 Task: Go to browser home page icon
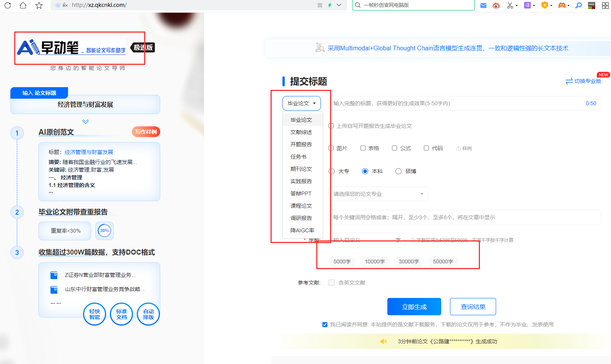(x=23, y=5)
